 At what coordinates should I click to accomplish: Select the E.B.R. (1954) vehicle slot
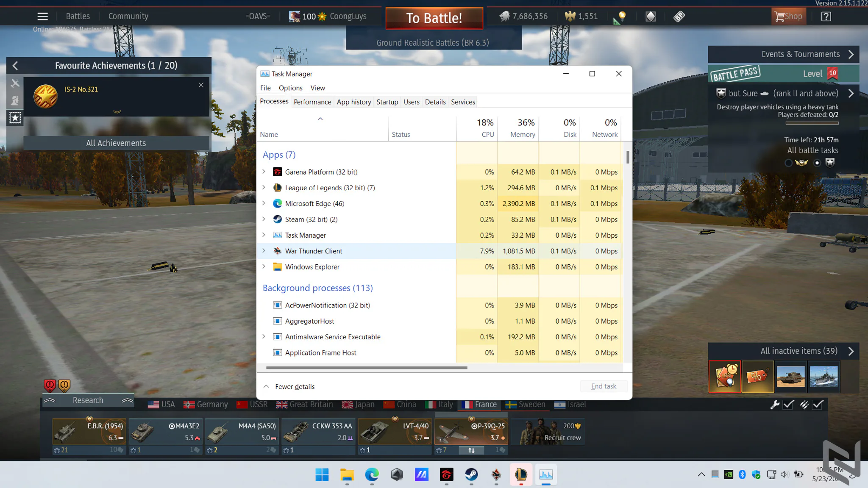[89, 432]
